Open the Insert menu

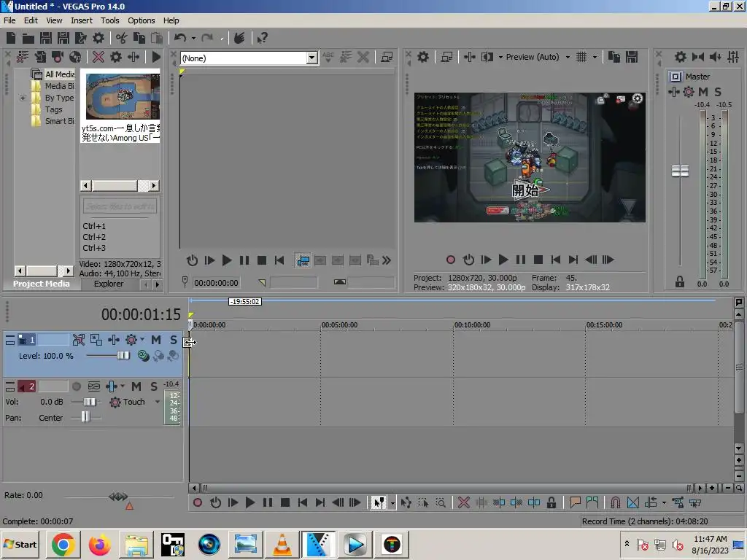pyautogui.click(x=82, y=20)
